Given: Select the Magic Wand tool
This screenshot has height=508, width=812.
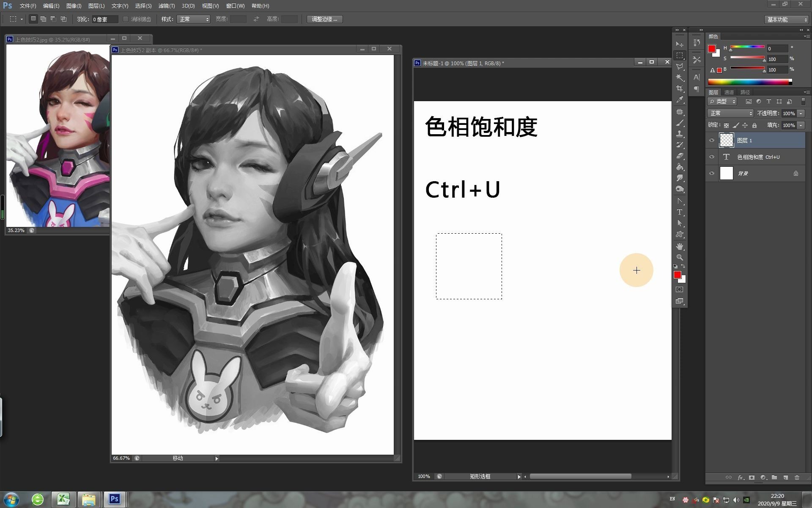Looking at the screenshot, I should 680,77.
